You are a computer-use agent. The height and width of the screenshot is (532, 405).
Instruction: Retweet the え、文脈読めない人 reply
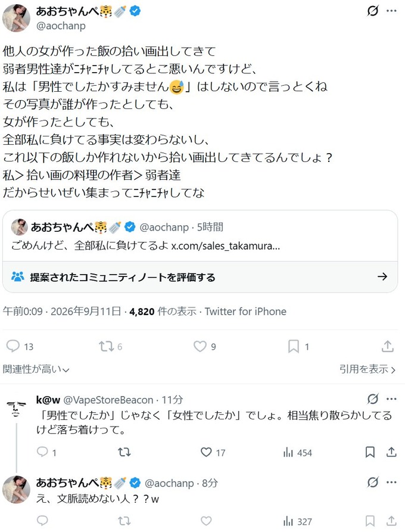(124, 521)
